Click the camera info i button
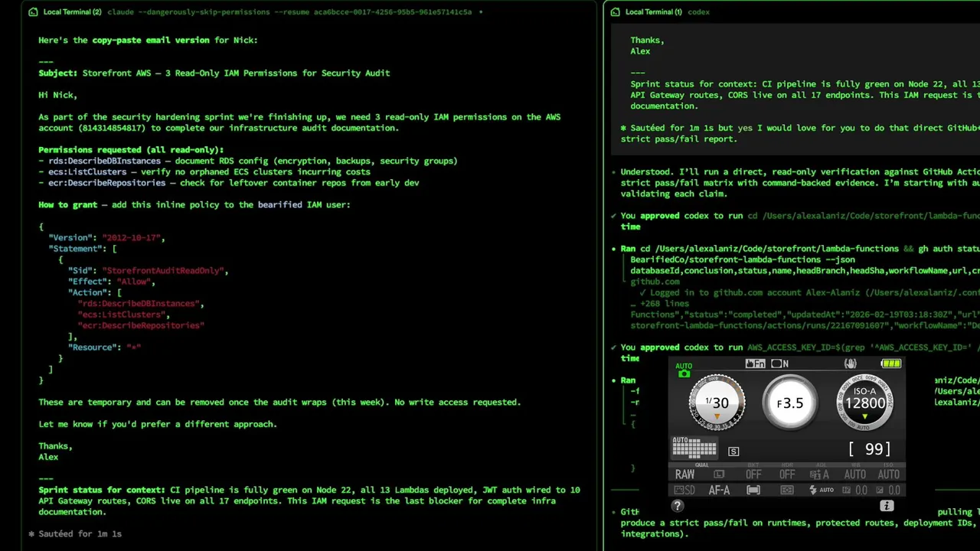Viewport: 980px width, 551px height. 887,506
